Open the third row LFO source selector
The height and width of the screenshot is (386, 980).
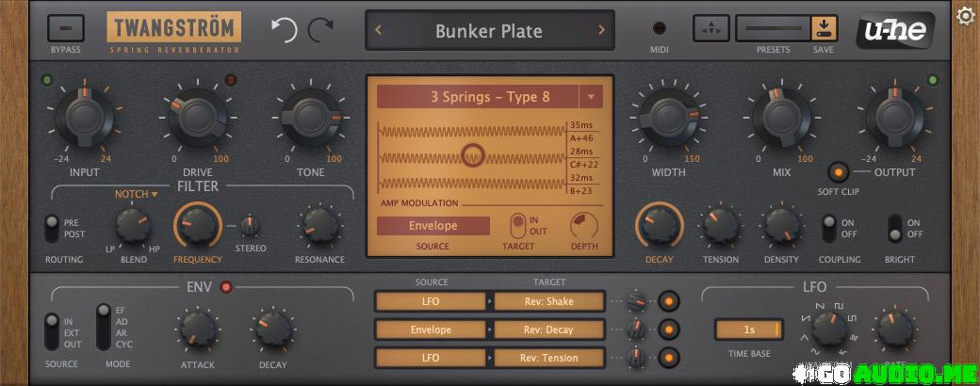(x=431, y=358)
